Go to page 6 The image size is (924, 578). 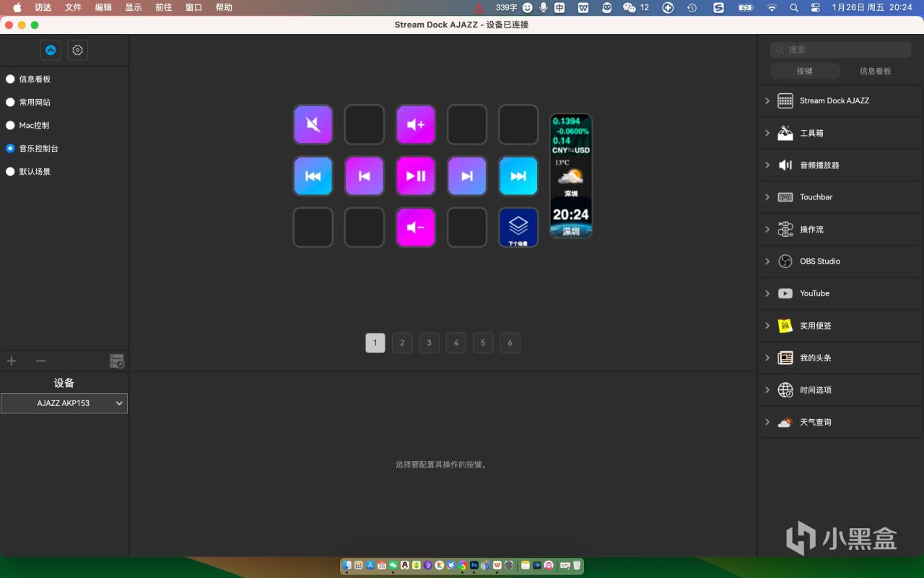click(510, 343)
